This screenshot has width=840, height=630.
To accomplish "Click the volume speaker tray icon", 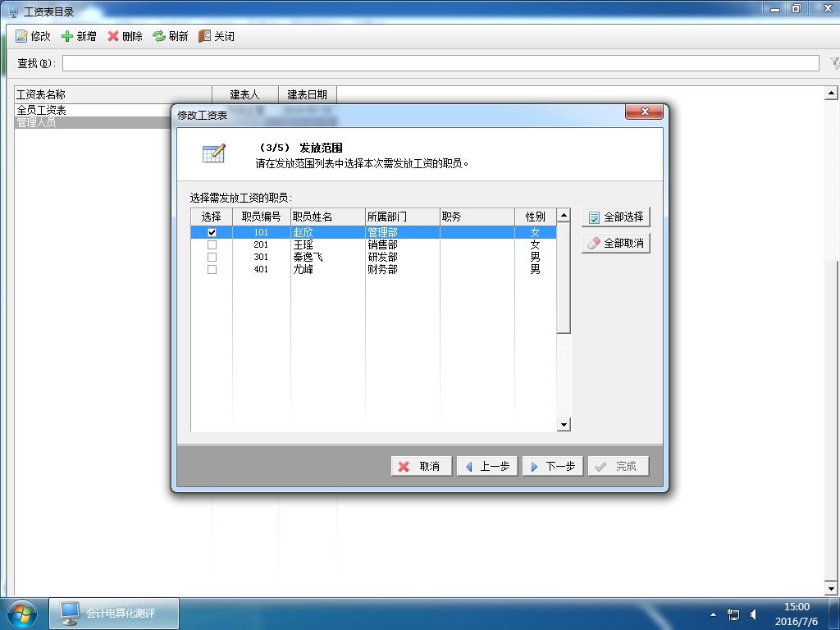I will (x=753, y=614).
